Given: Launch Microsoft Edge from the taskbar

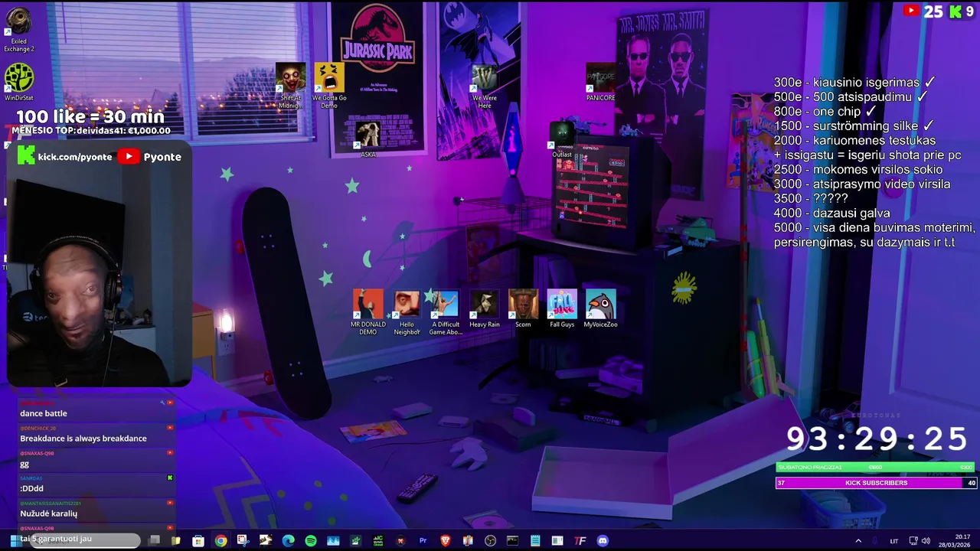Looking at the screenshot, I should click(288, 540).
